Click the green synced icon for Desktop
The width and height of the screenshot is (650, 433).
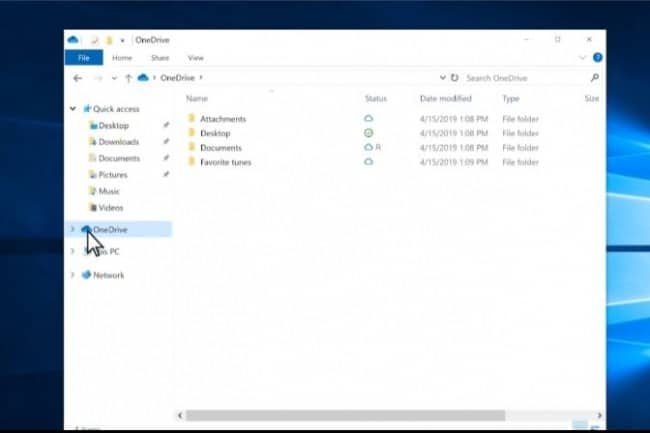[368, 133]
